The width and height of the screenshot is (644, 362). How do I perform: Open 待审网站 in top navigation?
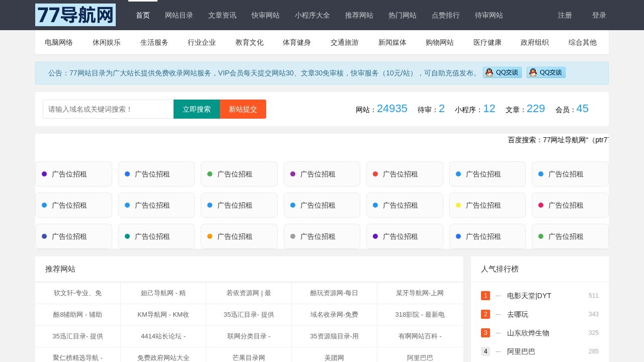point(489,15)
